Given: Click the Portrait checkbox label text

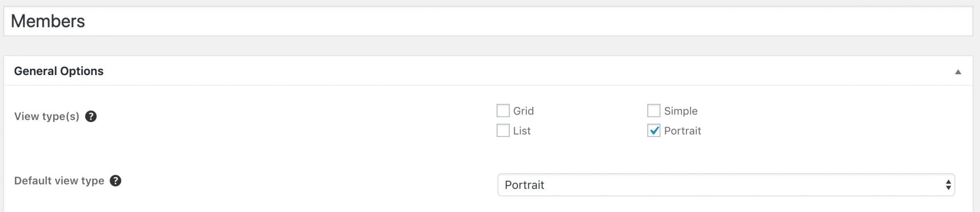Looking at the screenshot, I should point(682,131).
